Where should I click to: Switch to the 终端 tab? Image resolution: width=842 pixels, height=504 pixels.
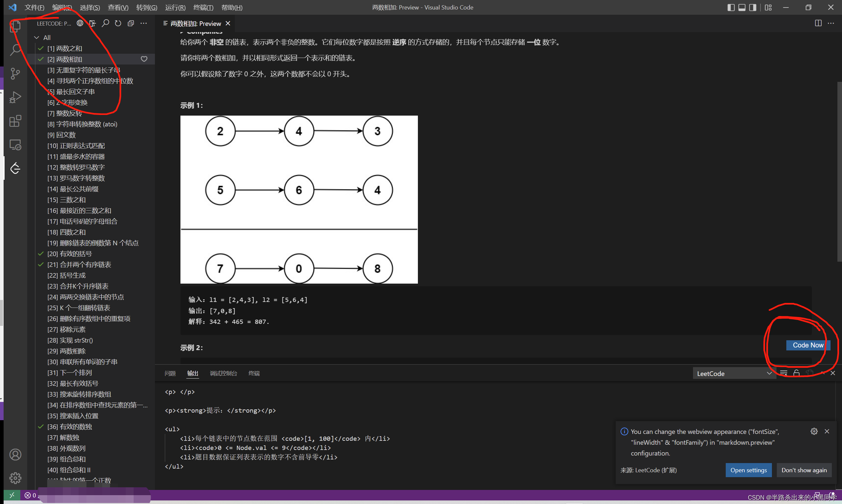click(253, 373)
